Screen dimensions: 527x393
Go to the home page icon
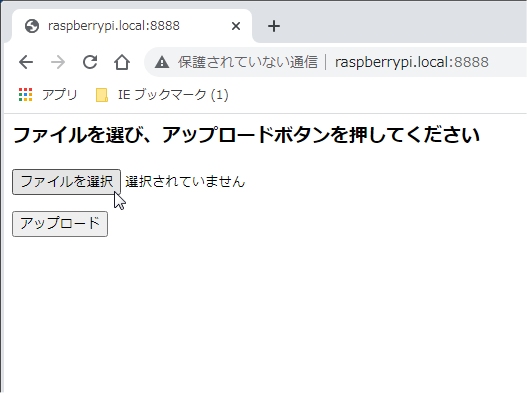122,62
